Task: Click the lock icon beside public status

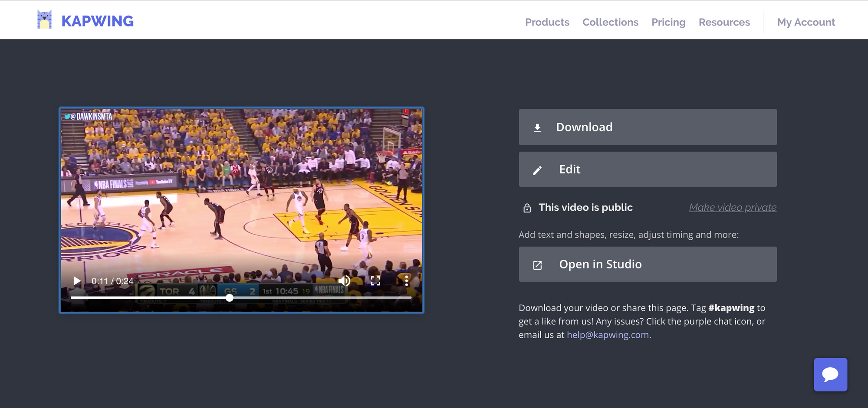Action: 527,208
